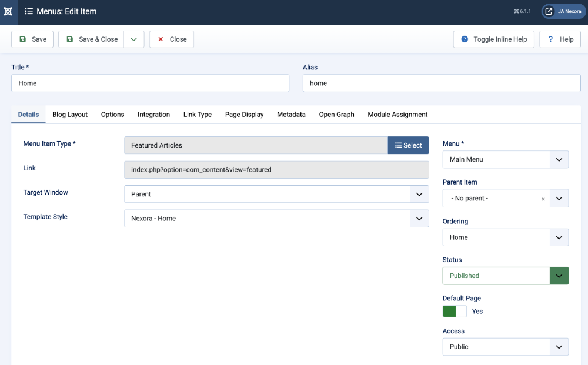This screenshot has height=365, width=588.
Task: Click Select to choose menu item type
Action: click(409, 145)
